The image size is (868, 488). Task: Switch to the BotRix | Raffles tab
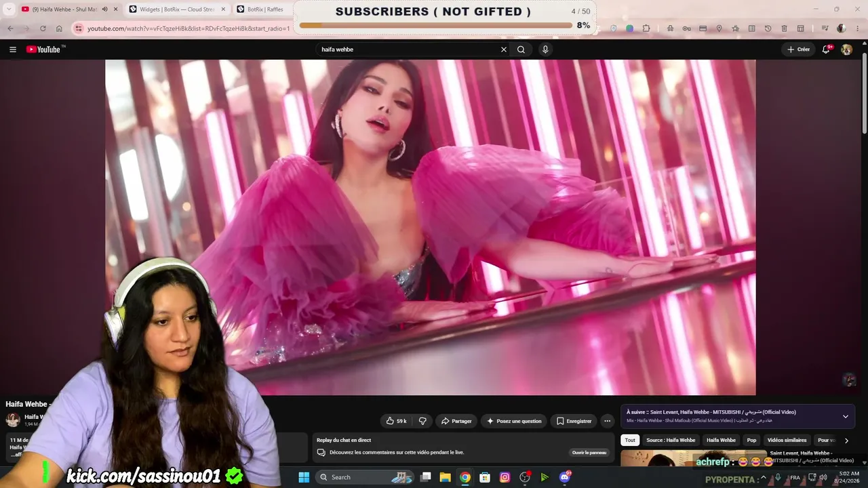pos(265,9)
